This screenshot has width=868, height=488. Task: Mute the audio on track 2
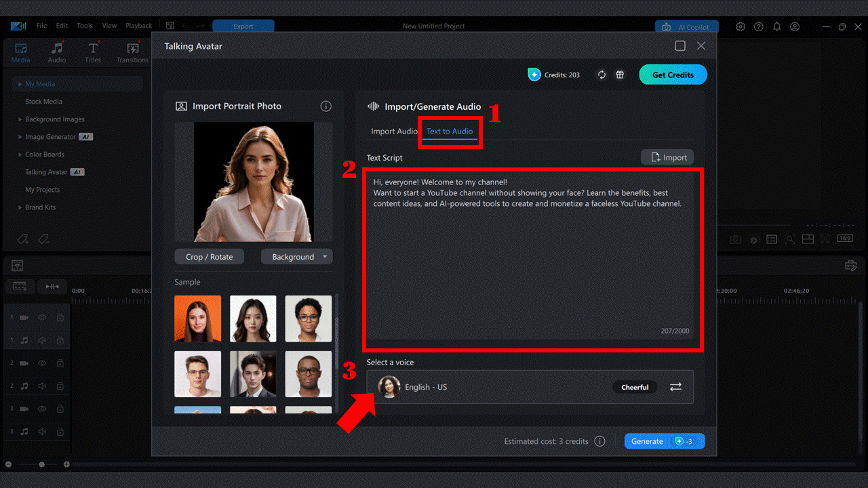41,386
